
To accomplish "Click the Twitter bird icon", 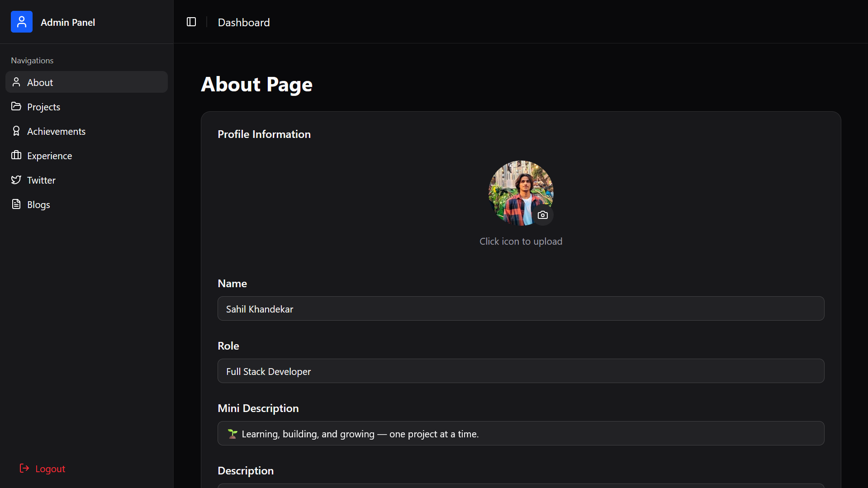I will coord(16,180).
